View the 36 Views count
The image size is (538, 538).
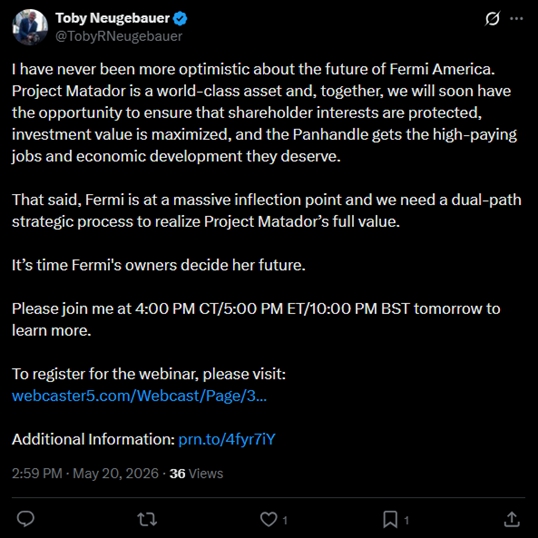pyautogui.click(x=196, y=473)
